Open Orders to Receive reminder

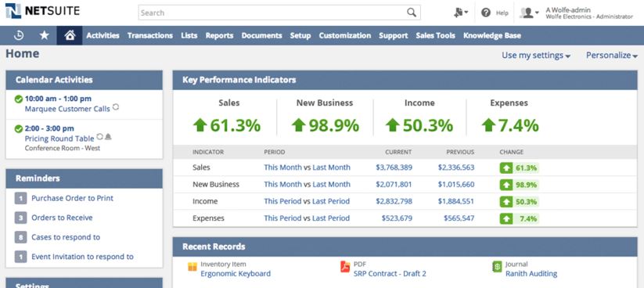click(62, 218)
